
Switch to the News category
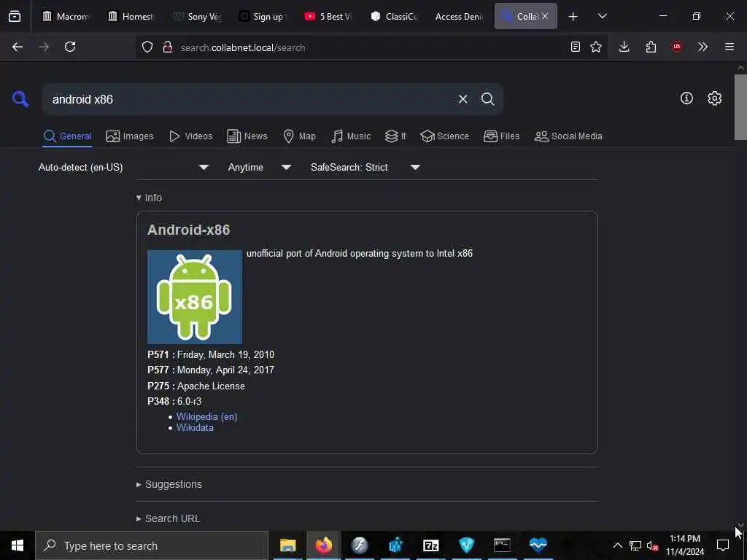click(x=247, y=136)
